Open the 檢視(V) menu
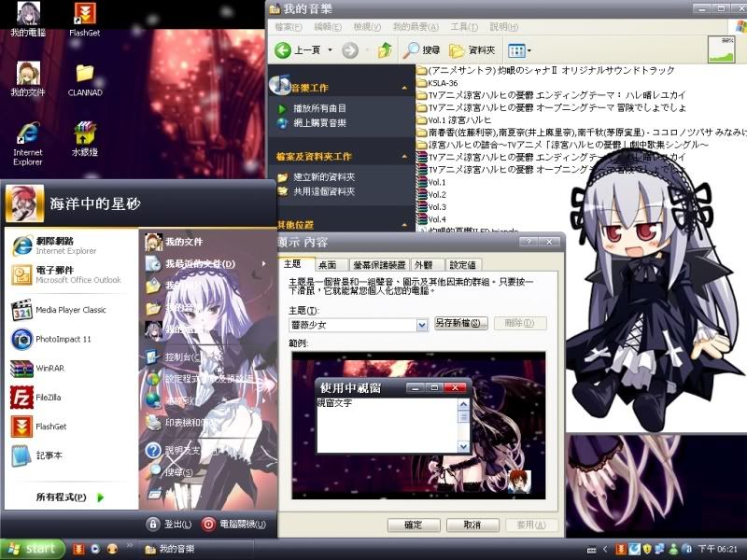Image resolution: width=747 pixels, height=560 pixels. (367, 27)
